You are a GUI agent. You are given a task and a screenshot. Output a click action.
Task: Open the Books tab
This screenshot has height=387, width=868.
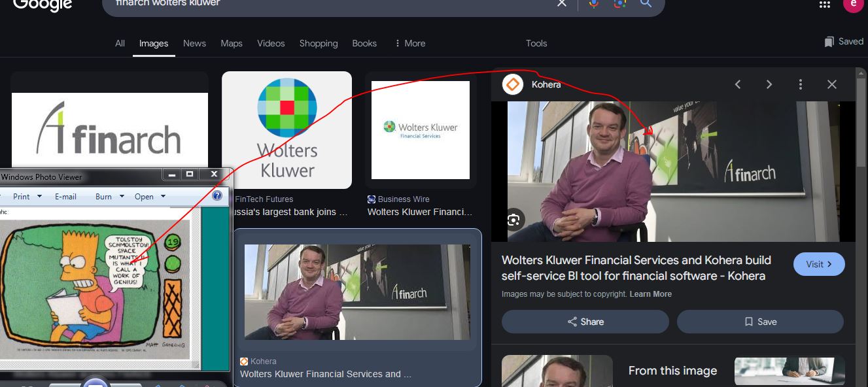click(x=364, y=43)
